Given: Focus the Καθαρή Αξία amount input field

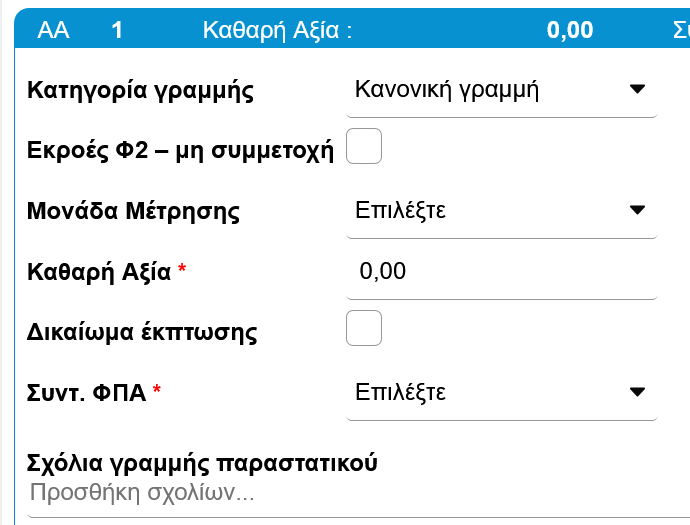Looking at the screenshot, I should [x=500, y=271].
